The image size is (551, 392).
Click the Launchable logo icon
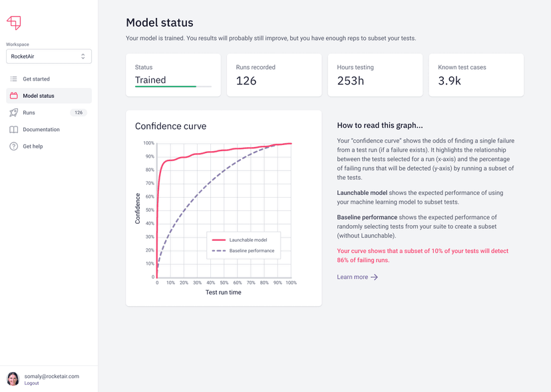[x=13, y=23]
